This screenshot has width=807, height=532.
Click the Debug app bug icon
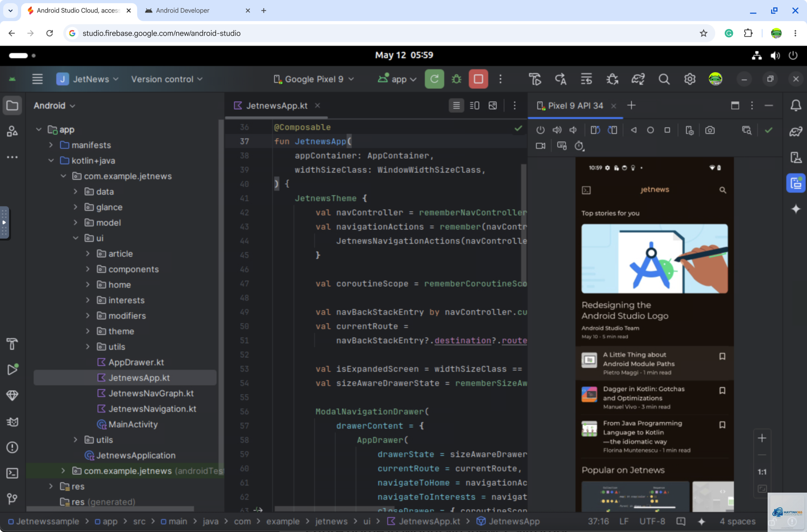456,79
